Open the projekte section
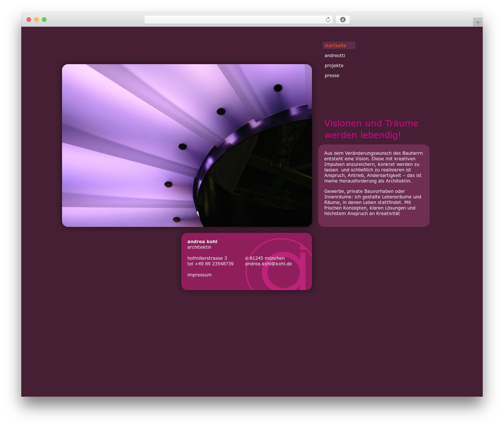This screenshot has width=504, height=427. [334, 66]
